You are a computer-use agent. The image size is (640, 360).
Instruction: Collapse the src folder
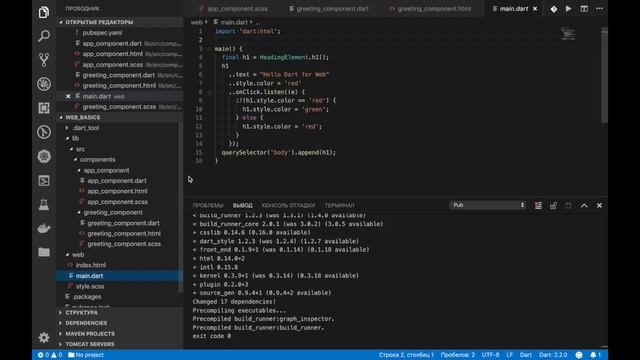pyautogui.click(x=80, y=149)
